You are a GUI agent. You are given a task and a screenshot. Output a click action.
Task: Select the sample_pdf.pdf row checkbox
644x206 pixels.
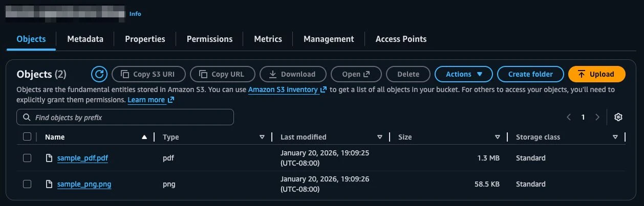tap(27, 158)
